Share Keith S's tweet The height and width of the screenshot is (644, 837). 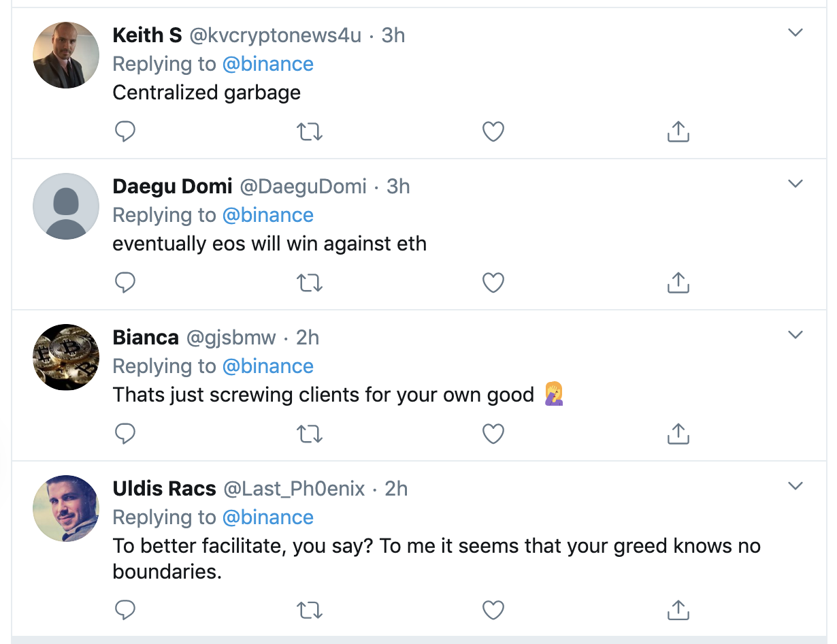(678, 131)
